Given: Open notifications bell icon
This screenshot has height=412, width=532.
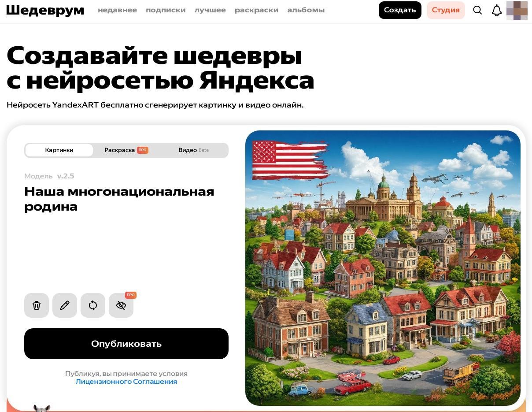Looking at the screenshot, I should coord(497,10).
